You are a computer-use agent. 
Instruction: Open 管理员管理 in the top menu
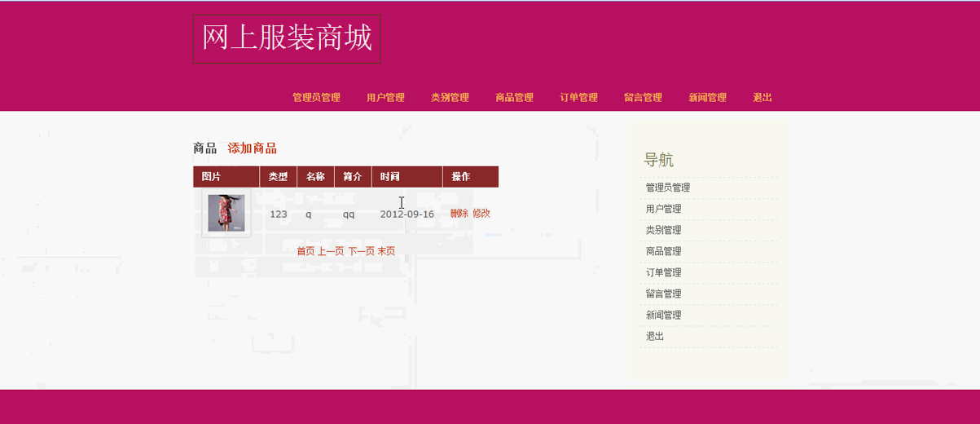click(316, 98)
